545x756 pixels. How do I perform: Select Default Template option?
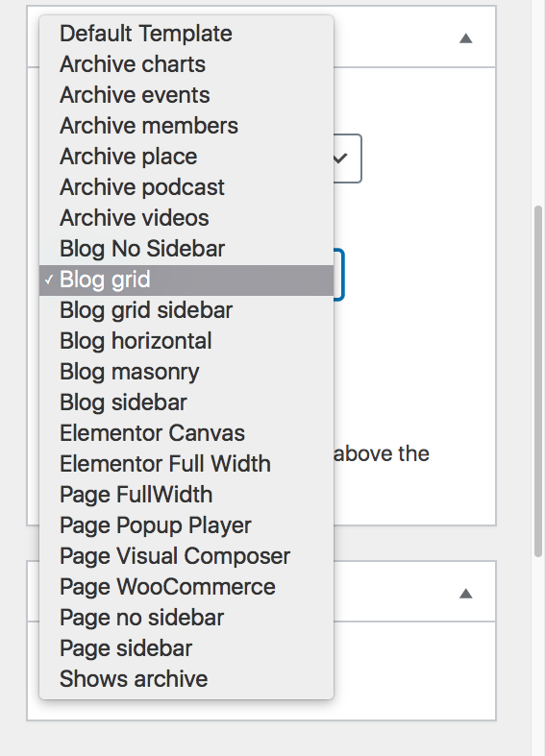(186, 34)
